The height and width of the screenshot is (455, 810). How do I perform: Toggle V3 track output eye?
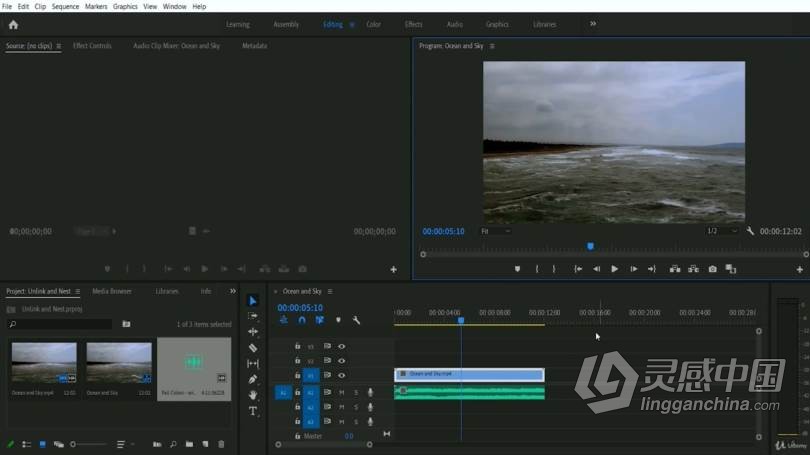coord(341,346)
